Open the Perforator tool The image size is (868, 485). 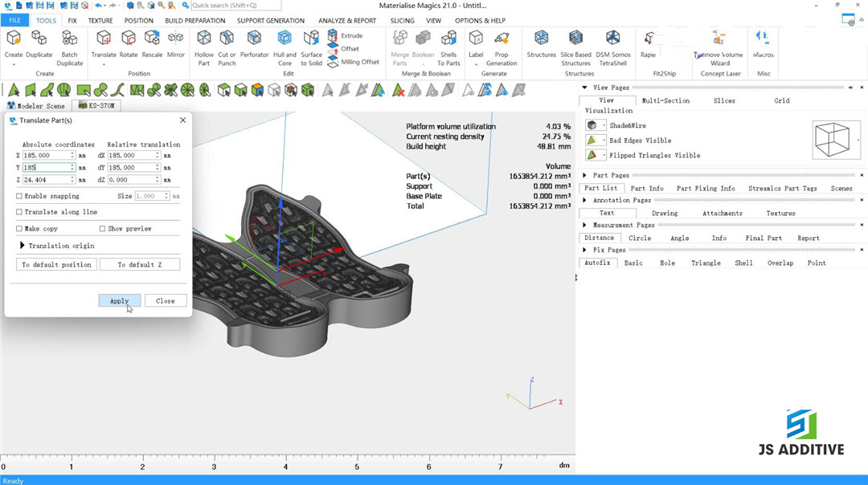pyautogui.click(x=254, y=39)
